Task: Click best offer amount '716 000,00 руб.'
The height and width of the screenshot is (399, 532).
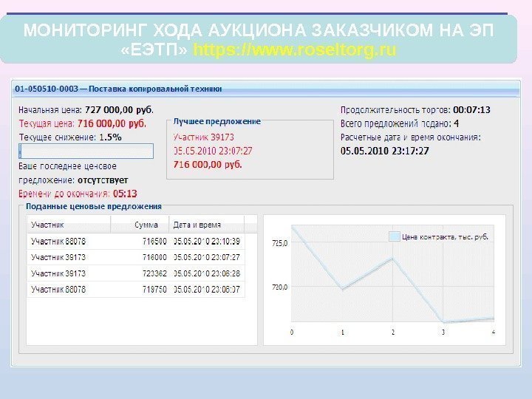Action: 208,165
